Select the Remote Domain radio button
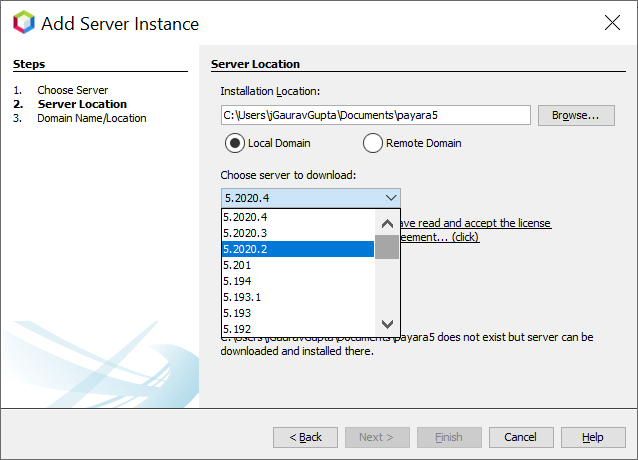The width and height of the screenshot is (638, 460). 373,143
